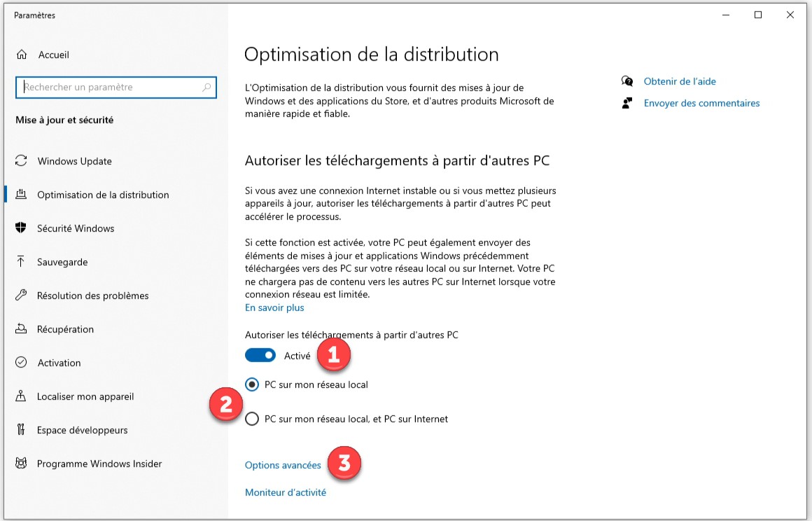
Task: Click the Sécurité Windows shield icon
Action: point(21,228)
